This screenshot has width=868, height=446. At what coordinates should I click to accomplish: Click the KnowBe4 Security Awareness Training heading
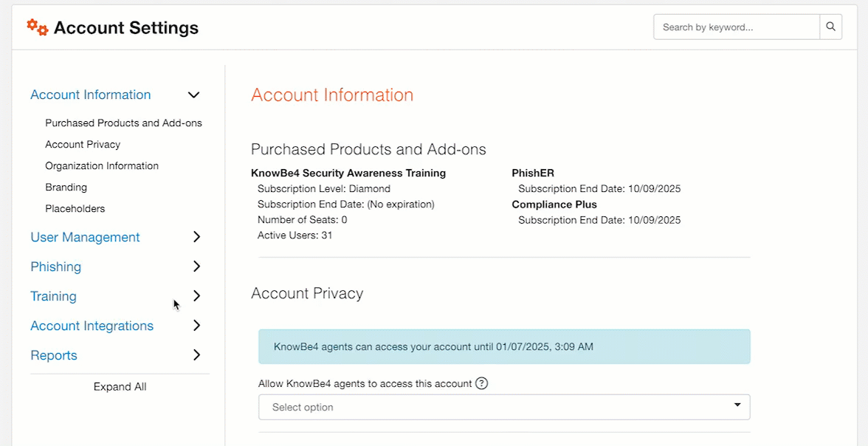coord(348,174)
